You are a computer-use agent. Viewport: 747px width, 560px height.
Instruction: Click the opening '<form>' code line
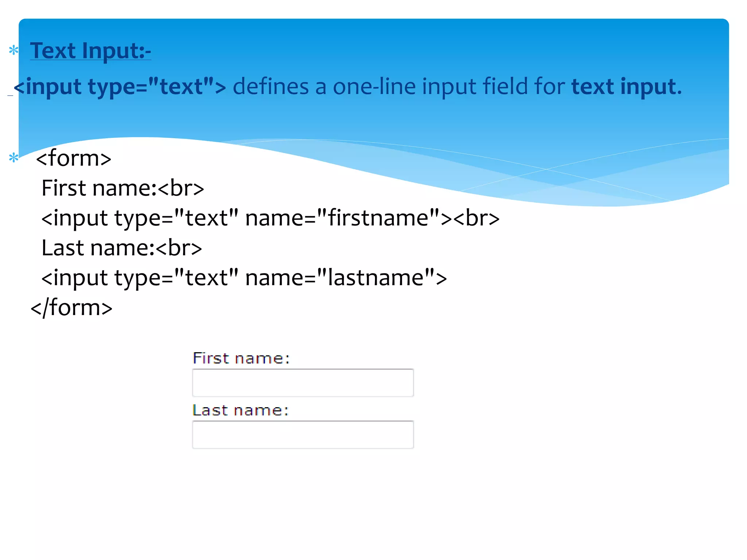tap(74, 158)
